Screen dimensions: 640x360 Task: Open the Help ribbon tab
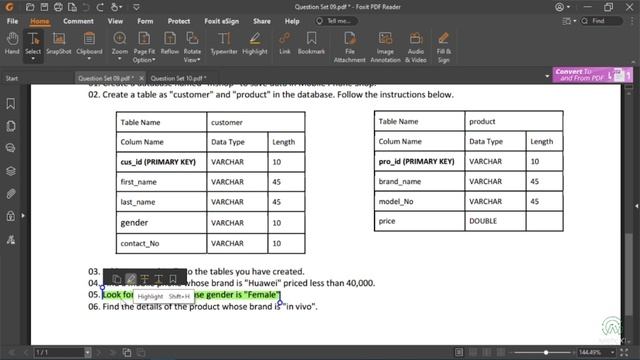292,21
